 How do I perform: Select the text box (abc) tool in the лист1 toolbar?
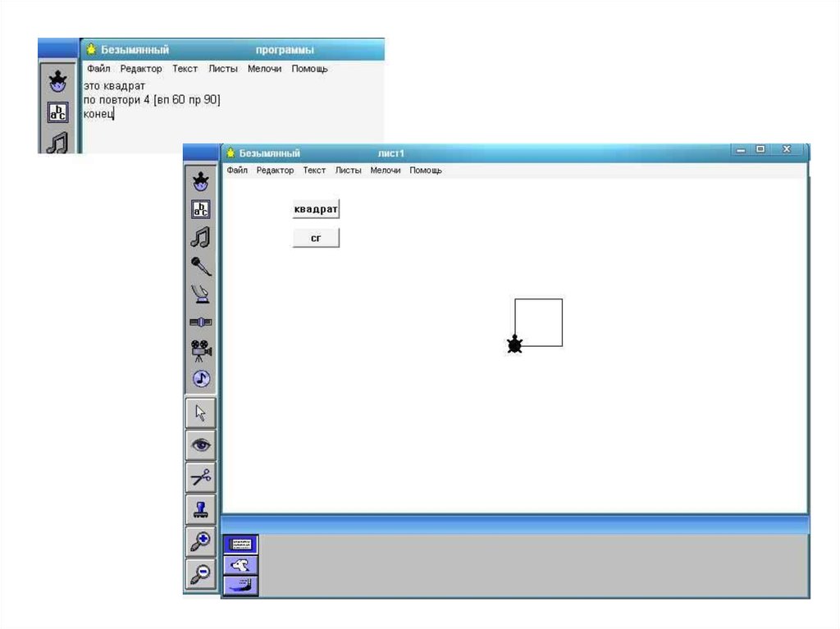[x=201, y=209]
